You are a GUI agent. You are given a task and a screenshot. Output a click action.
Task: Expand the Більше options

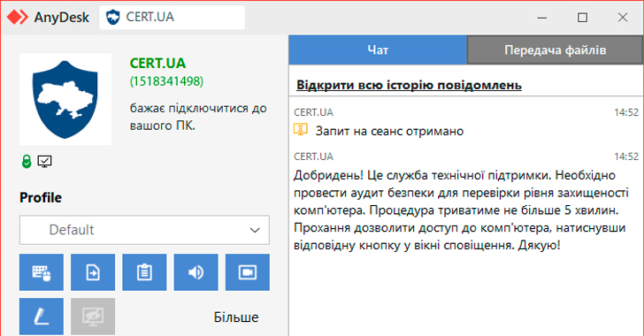click(x=236, y=317)
